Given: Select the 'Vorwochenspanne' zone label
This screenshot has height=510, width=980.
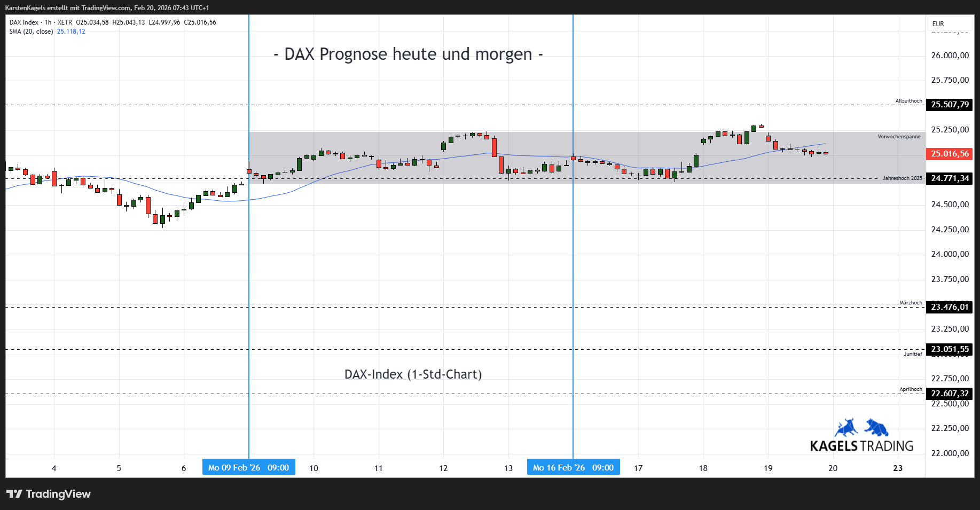Looking at the screenshot, I should click(x=899, y=137).
